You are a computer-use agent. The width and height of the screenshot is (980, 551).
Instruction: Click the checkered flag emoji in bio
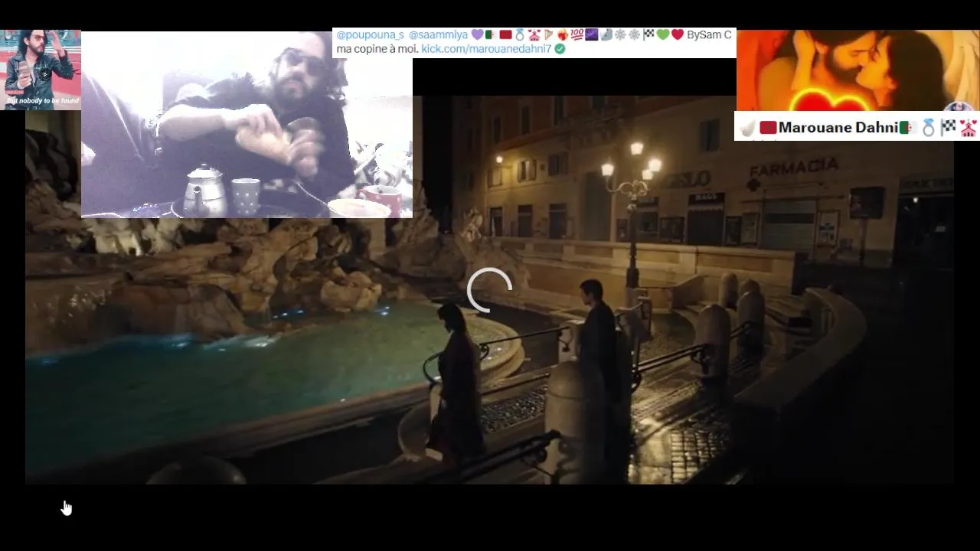tap(648, 35)
